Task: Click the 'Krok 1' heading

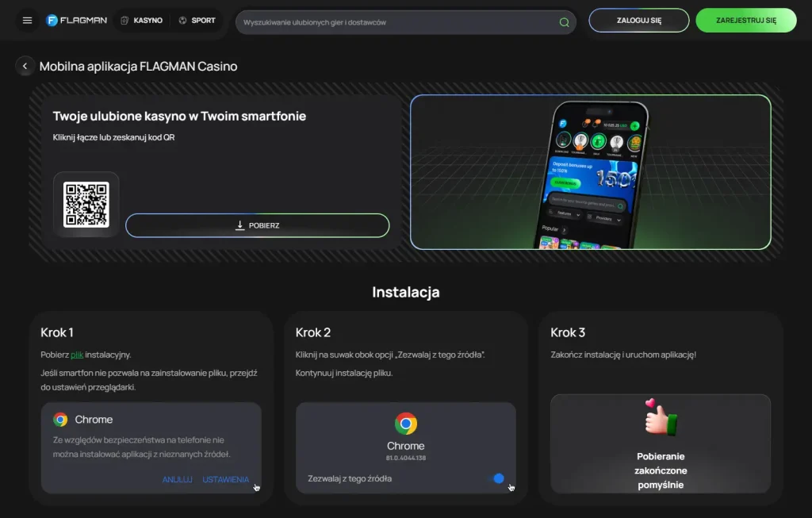Action: (x=57, y=332)
